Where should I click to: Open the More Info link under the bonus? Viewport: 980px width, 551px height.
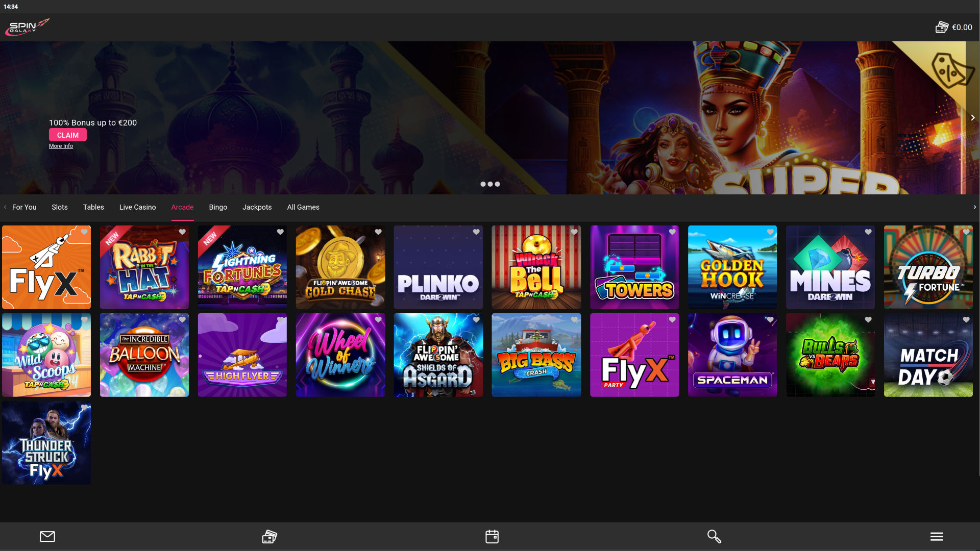pos(61,146)
